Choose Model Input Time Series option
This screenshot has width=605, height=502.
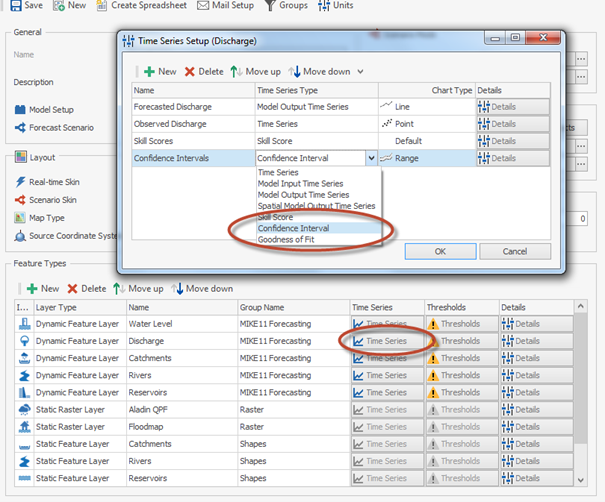pyautogui.click(x=319, y=183)
